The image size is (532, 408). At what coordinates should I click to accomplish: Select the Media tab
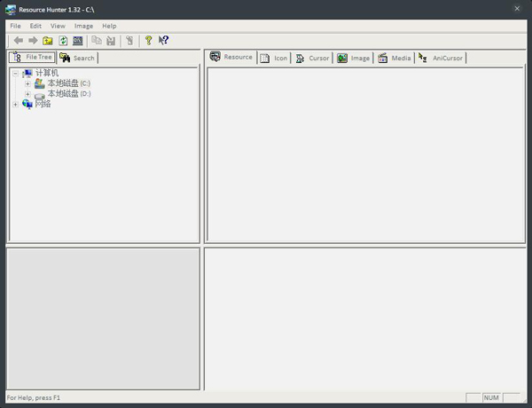[x=395, y=58]
